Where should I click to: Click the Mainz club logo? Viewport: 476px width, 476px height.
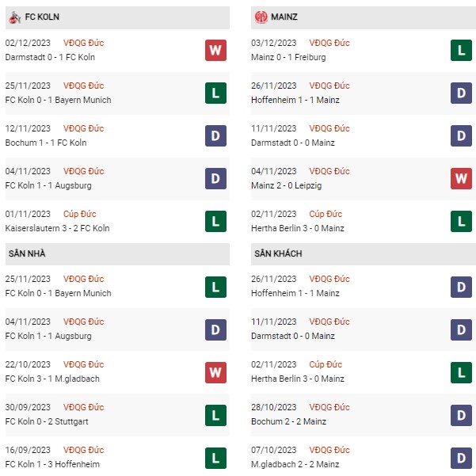261,17
